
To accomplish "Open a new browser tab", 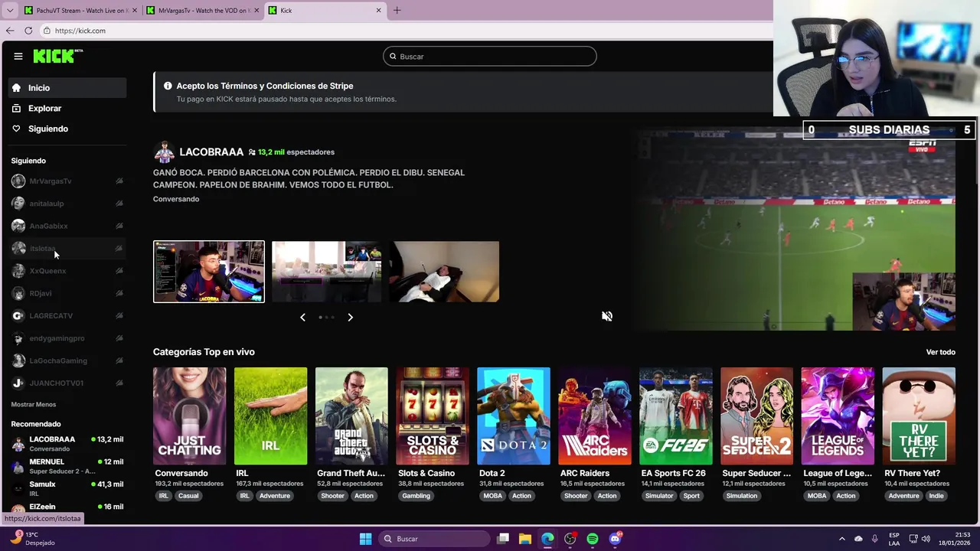I will tap(397, 11).
